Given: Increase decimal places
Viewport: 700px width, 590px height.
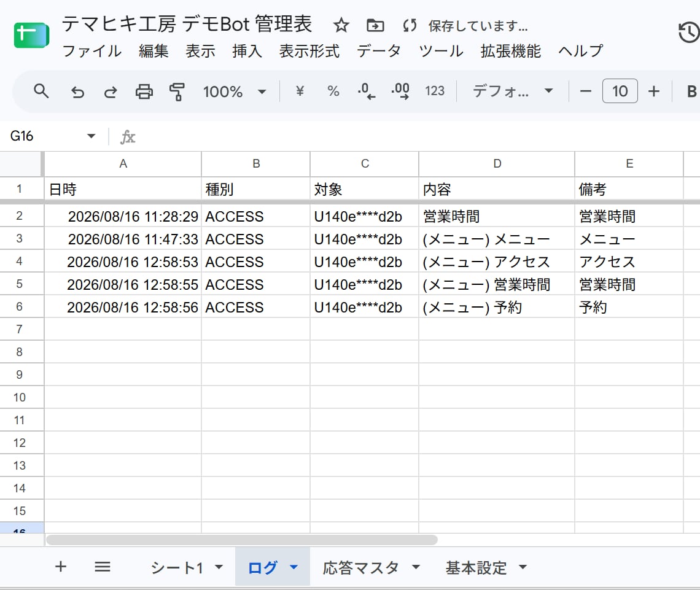Looking at the screenshot, I should [x=400, y=91].
